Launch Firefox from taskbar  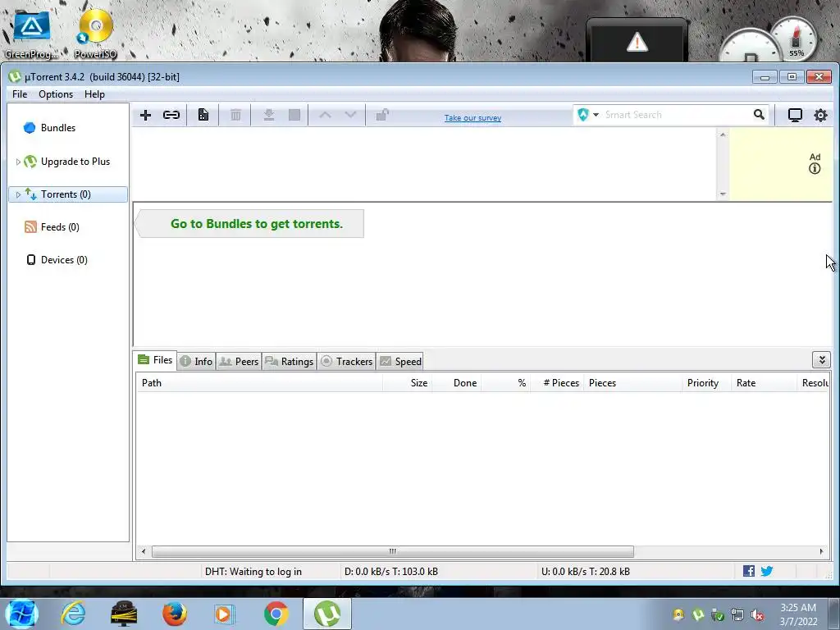[x=175, y=614]
